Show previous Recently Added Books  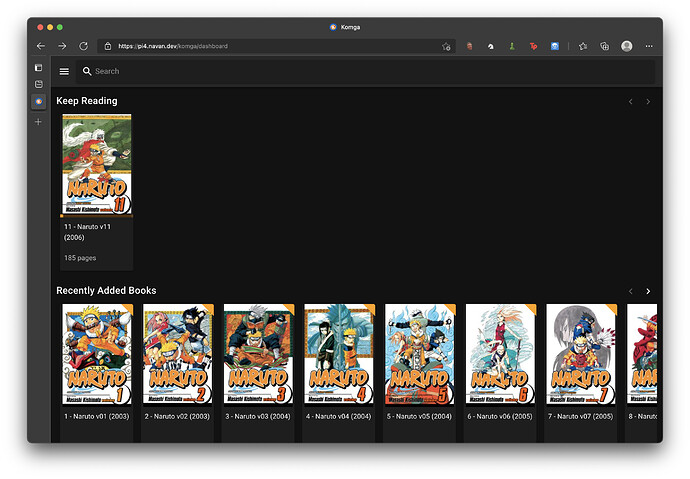coord(631,292)
